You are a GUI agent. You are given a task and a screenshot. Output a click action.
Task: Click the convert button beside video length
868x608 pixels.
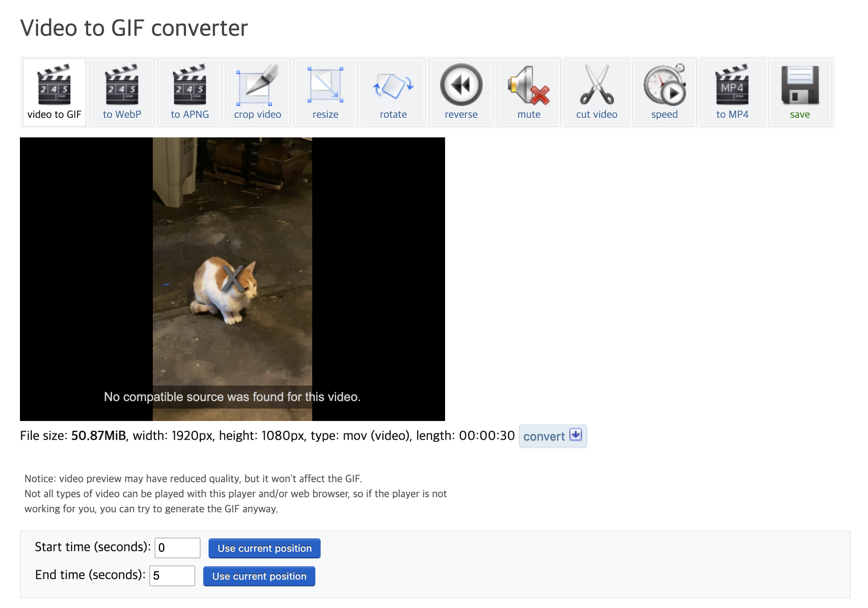553,436
